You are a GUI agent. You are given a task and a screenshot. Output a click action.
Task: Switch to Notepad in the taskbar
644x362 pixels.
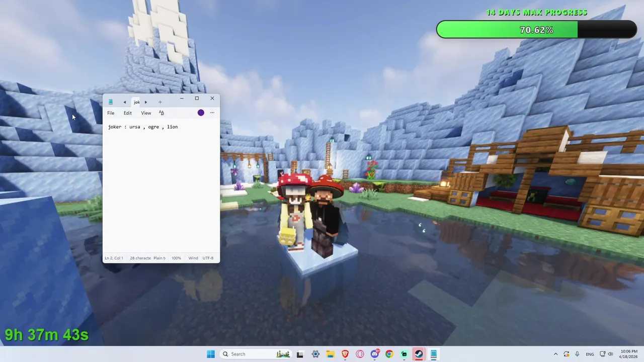pyautogui.click(x=433, y=354)
